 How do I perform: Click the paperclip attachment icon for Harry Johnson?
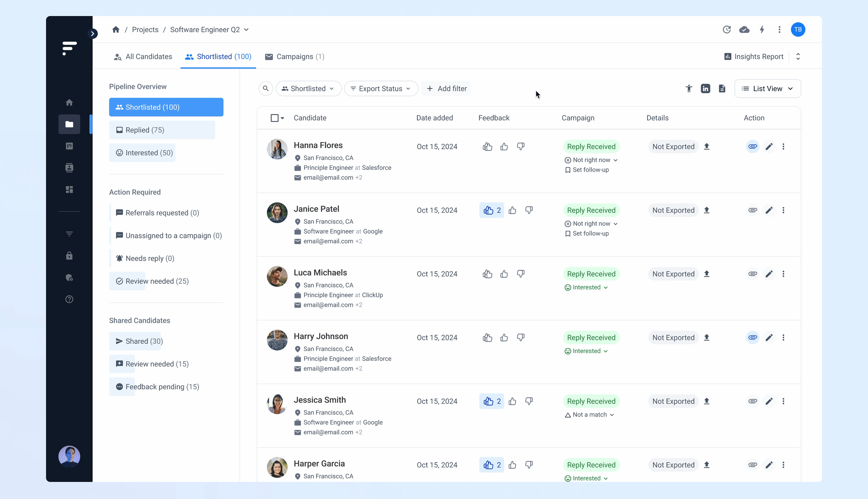pos(753,338)
